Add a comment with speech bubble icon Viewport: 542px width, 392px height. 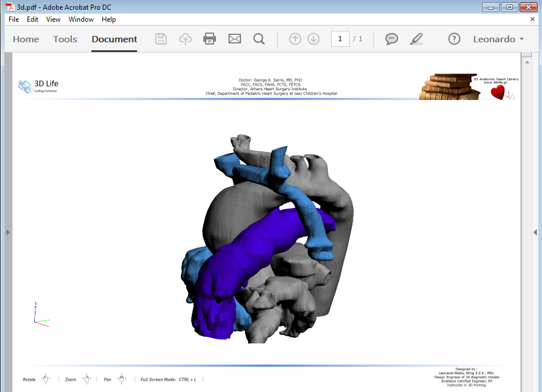pyautogui.click(x=392, y=39)
